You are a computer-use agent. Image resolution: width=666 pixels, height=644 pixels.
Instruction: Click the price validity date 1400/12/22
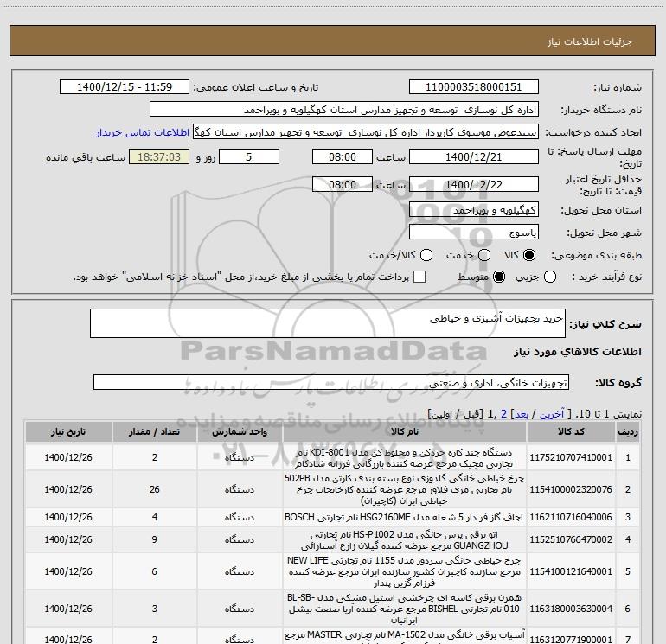[x=474, y=185]
